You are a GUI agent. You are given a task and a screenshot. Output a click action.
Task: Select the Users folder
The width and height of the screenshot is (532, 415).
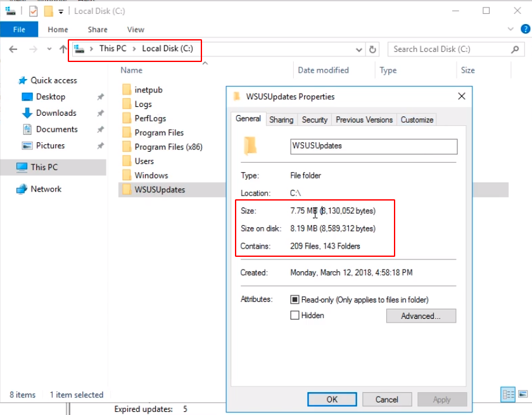tap(144, 161)
